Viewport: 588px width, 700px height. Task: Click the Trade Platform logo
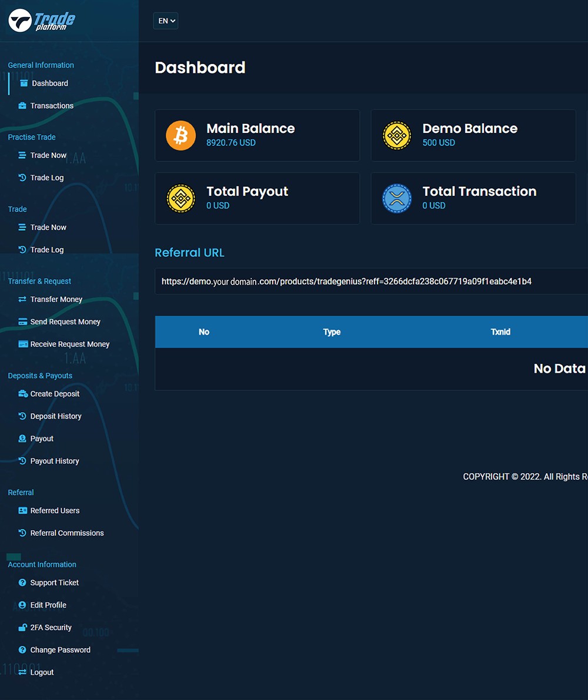42,21
